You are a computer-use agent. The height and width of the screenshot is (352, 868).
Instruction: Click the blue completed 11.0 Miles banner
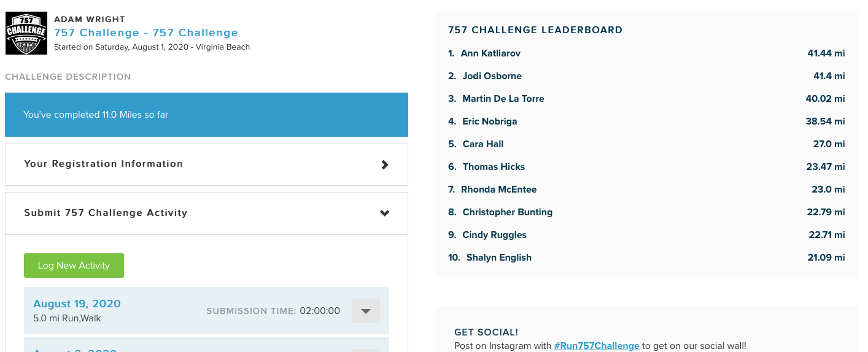pos(206,115)
